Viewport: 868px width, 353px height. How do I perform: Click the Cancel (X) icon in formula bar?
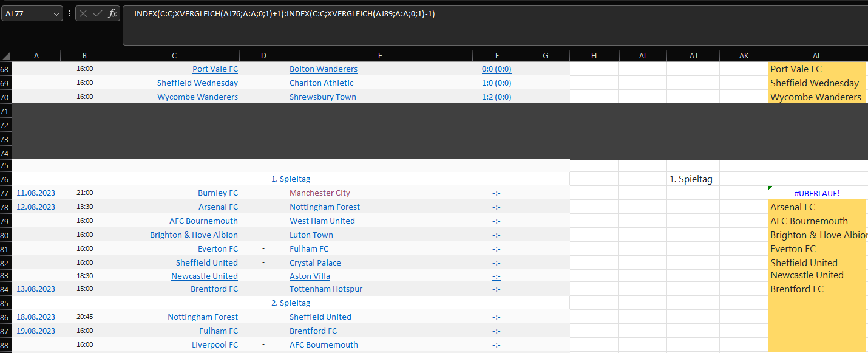[x=84, y=13]
